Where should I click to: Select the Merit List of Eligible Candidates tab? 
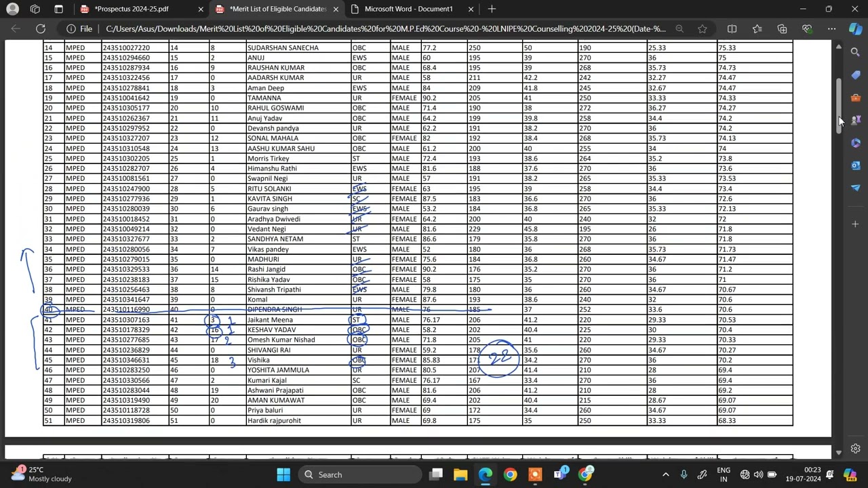pyautogui.click(x=277, y=9)
